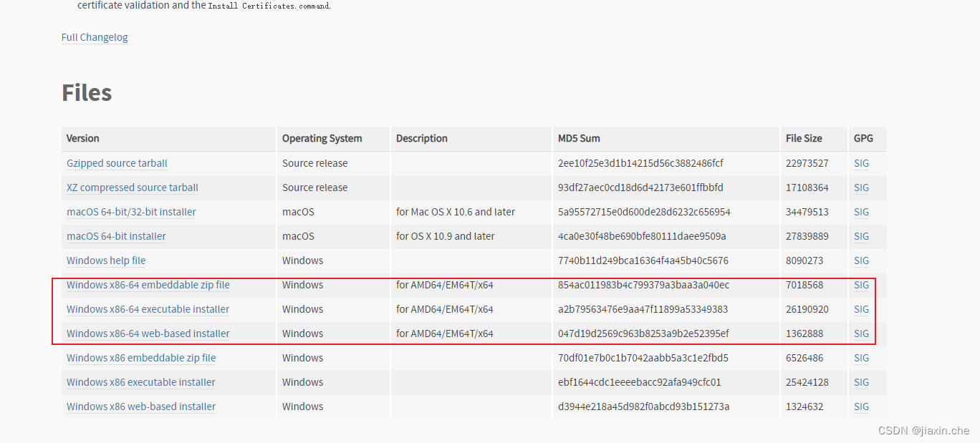Open the Windows x86-64 web-based installer link

[x=148, y=334]
